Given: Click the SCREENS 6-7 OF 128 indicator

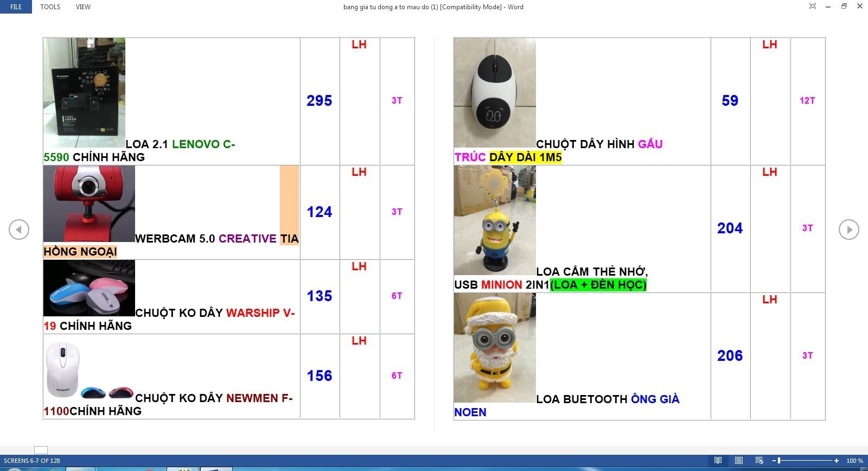Looking at the screenshot, I should [x=32, y=461].
